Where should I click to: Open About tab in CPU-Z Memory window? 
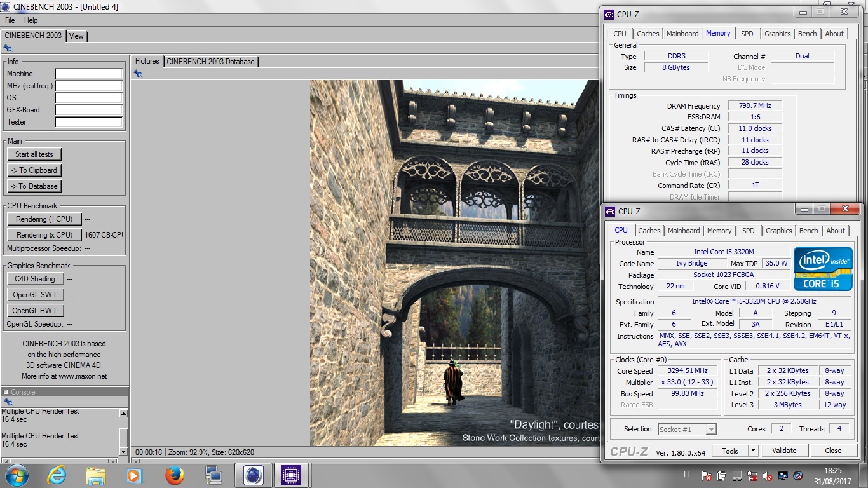tap(834, 34)
